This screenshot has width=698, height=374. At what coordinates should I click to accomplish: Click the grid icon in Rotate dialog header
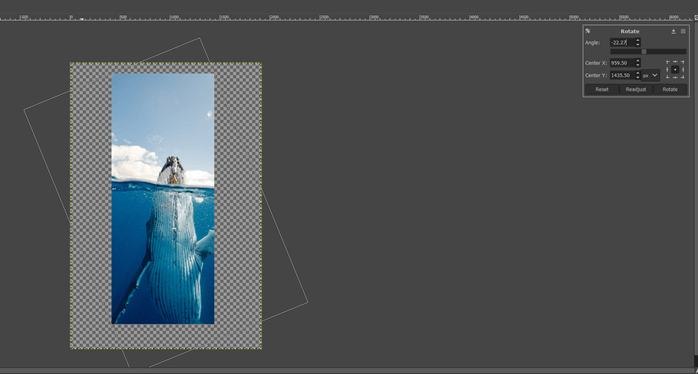[683, 31]
